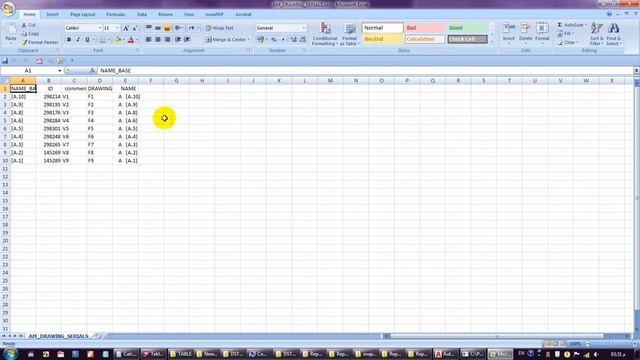Increase the cell indent

point(187,40)
